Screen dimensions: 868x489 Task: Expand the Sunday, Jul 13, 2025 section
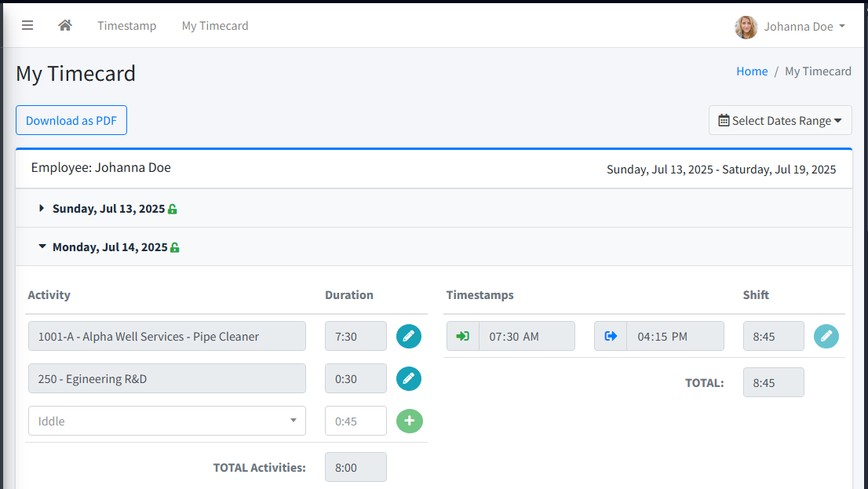[108, 209]
